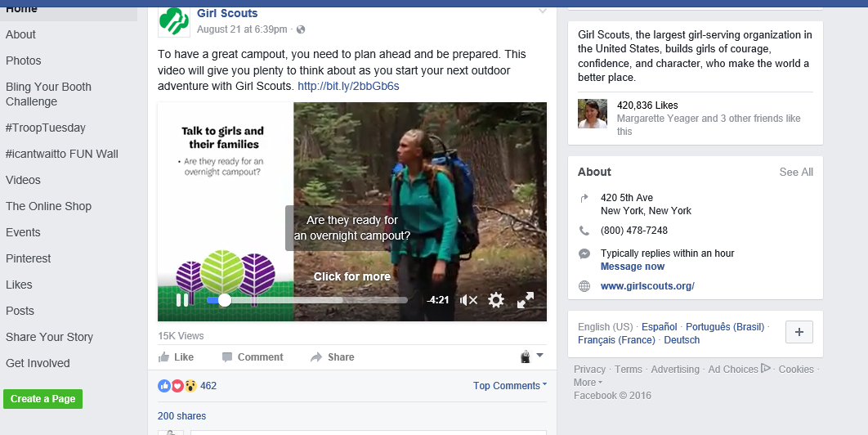Open the Privacy footer link
The width and height of the screenshot is (868, 435).
pyautogui.click(x=589, y=369)
